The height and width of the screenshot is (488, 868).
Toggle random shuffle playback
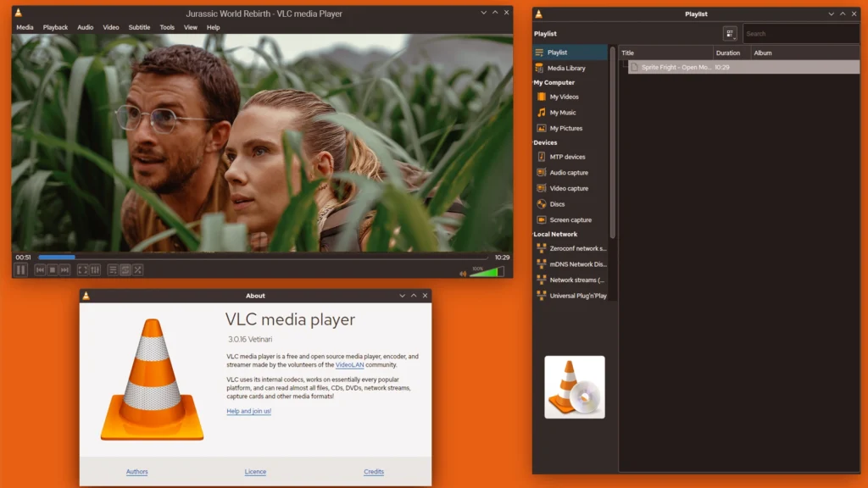point(138,270)
